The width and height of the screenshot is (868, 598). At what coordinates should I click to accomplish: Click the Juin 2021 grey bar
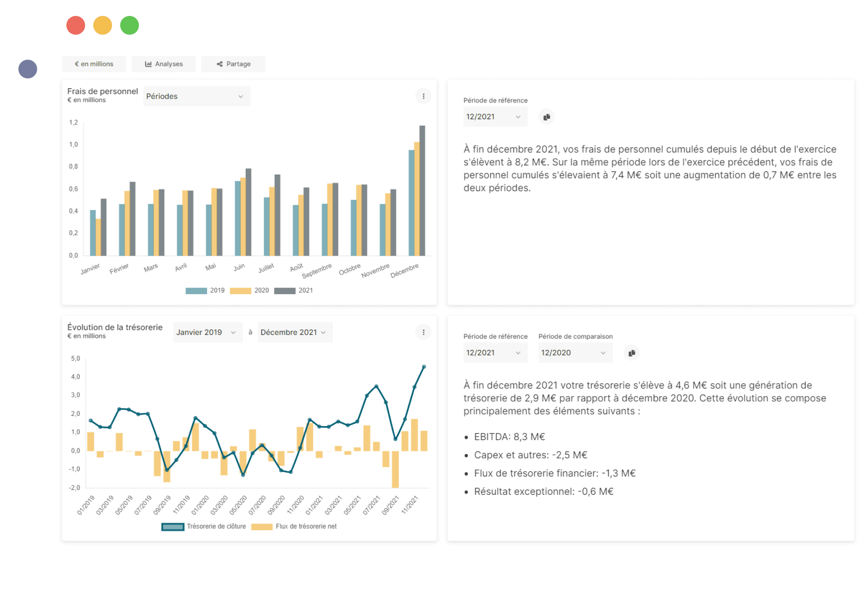(x=248, y=212)
